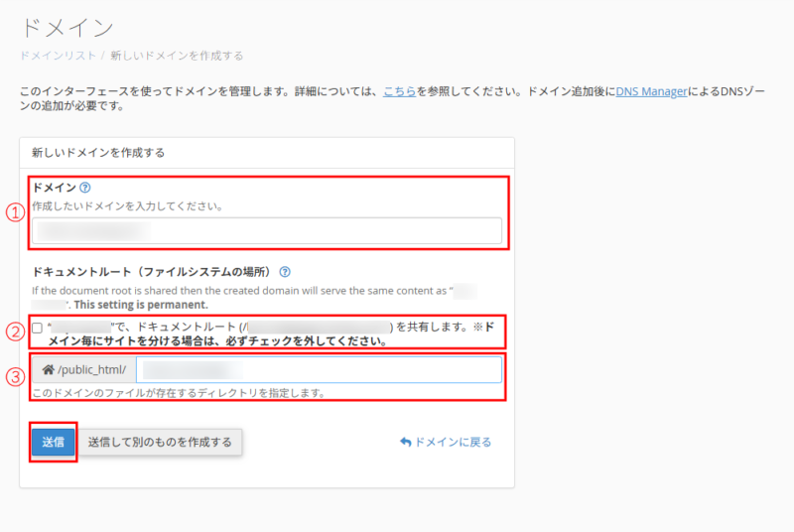Click the back arrow icon near ドメインに戻る
794x532 pixels.
click(405, 442)
